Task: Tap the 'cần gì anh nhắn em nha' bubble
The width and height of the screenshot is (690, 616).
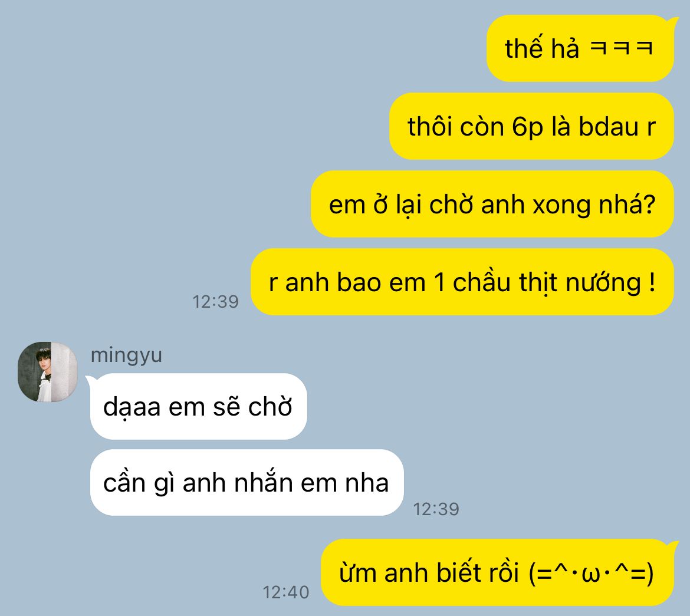Action: click(x=247, y=483)
